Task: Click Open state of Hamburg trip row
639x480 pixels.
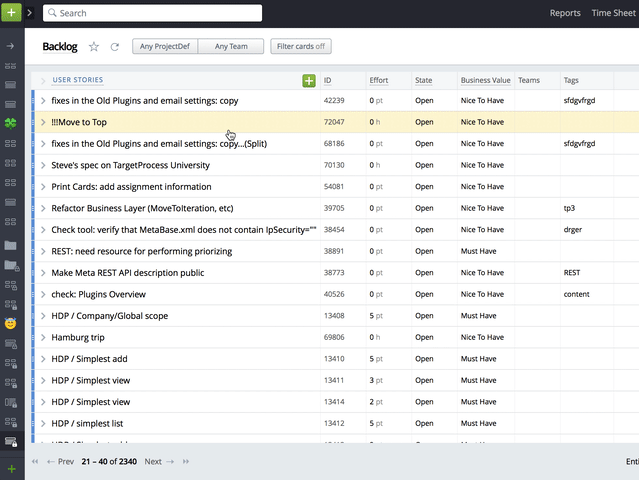Action: (x=424, y=337)
